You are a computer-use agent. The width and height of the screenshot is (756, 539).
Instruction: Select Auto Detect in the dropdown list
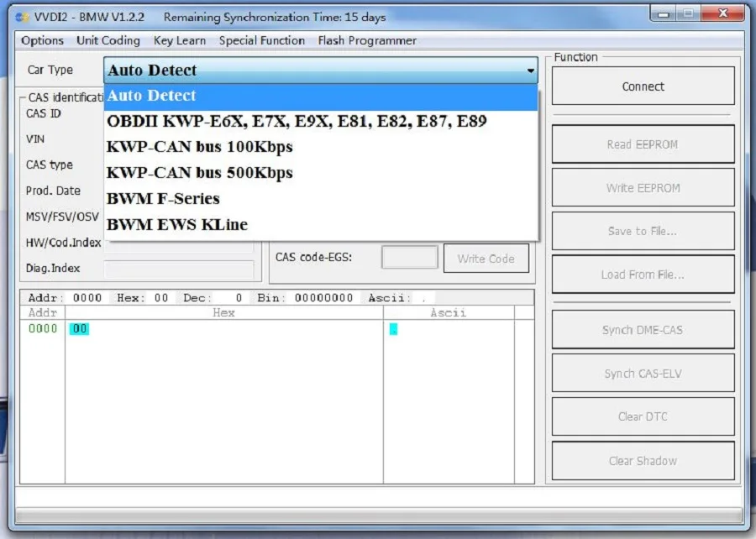(x=321, y=96)
